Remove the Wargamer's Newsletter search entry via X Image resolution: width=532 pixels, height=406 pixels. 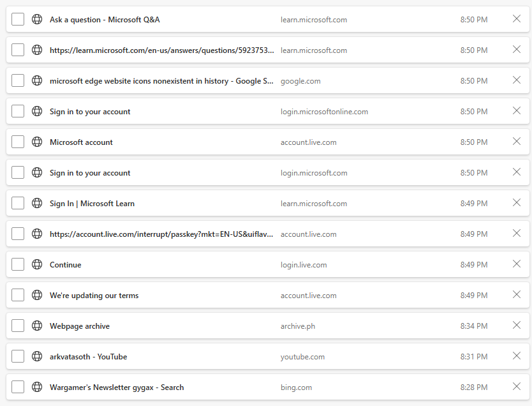[x=517, y=386]
